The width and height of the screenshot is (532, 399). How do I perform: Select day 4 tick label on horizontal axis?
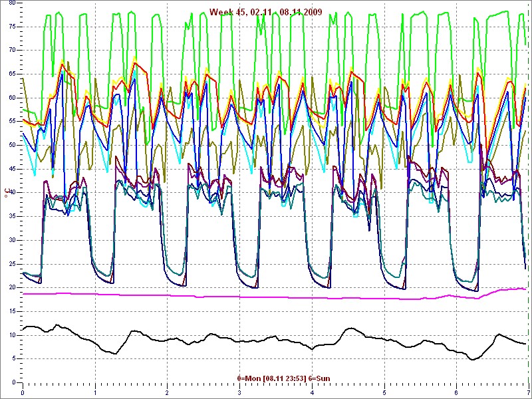(x=312, y=392)
